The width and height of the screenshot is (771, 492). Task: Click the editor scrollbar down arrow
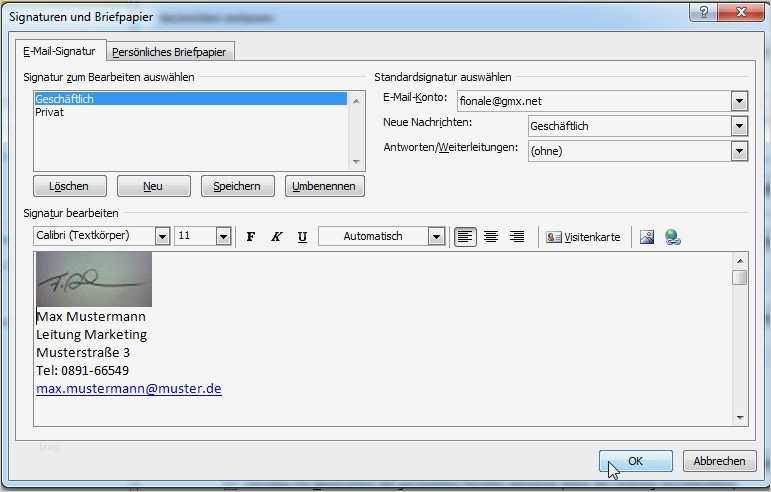[740, 418]
